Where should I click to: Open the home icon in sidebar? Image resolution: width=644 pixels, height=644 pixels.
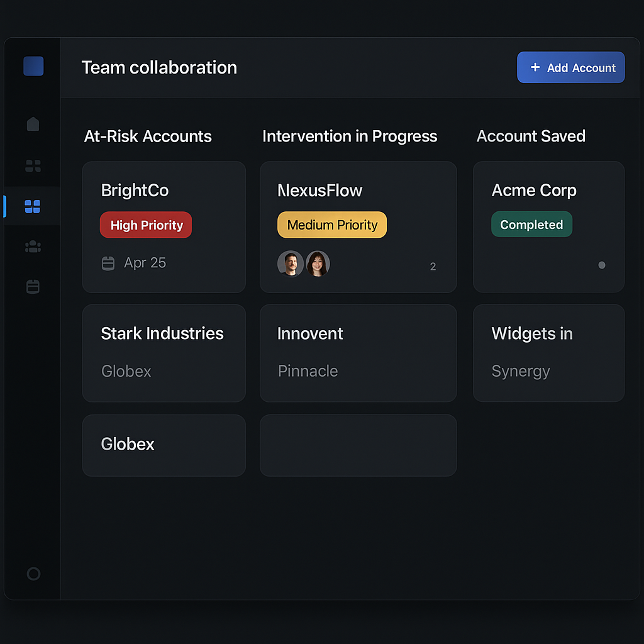(33, 124)
